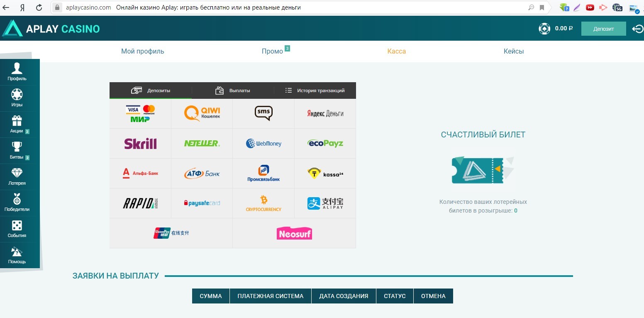This screenshot has width=644, height=318.
Task: Choose Neteller payment method
Action: pyautogui.click(x=202, y=144)
